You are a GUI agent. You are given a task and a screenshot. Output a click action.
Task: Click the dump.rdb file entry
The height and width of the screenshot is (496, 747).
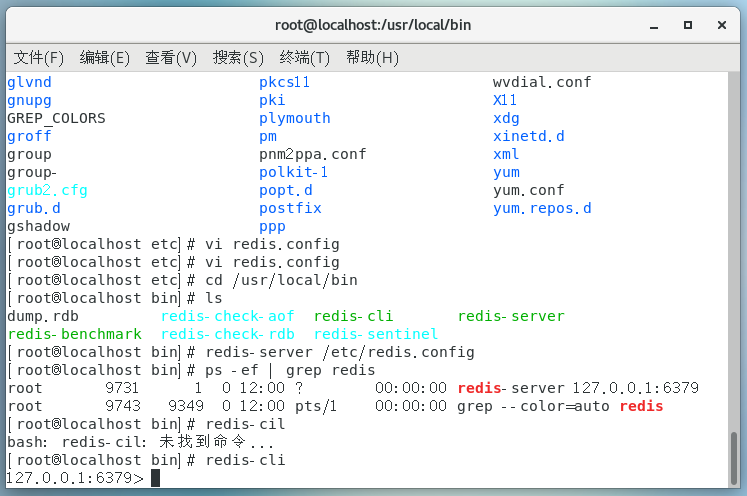[x=43, y=316]
